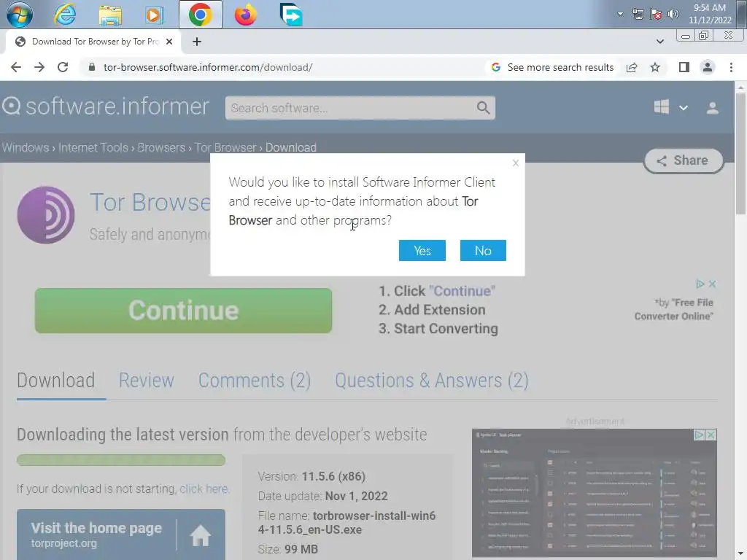The width and height of the screenshot is (747, 560).
Task: Open the Chrome profile avatar
Action: (x=708, y=67)
